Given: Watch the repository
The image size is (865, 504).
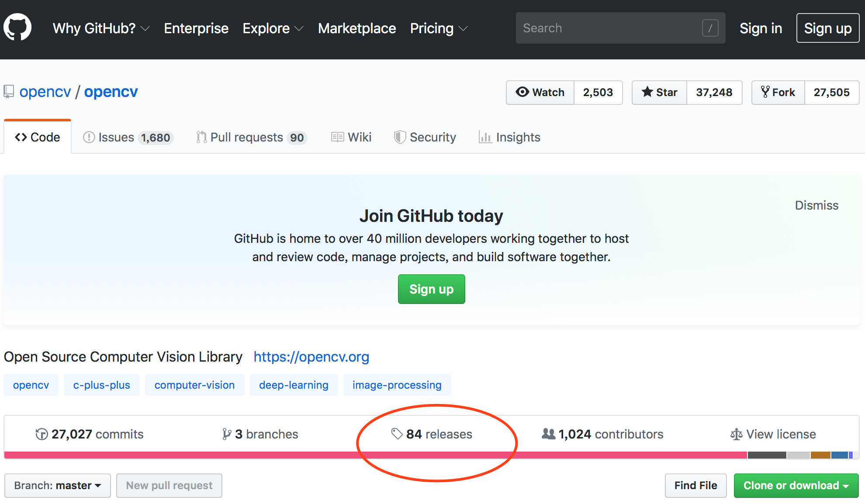Looking at the screenshot, I should (x=540, y=93).
